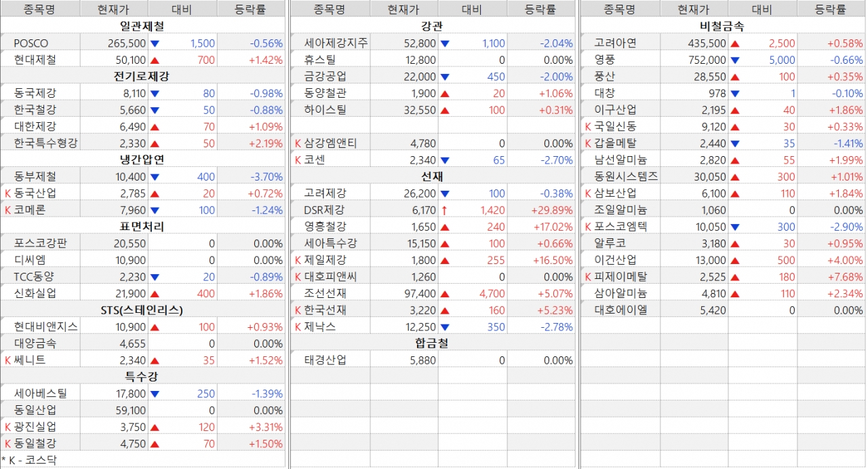Select the 광진실업 stock name
The height and width of the screenshot is (469, 868).
[x=35, y=427]
